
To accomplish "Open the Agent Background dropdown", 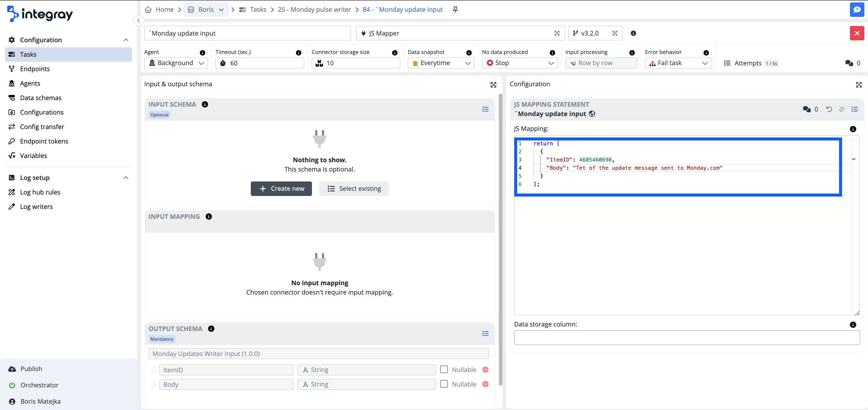I will pos(176,63).
